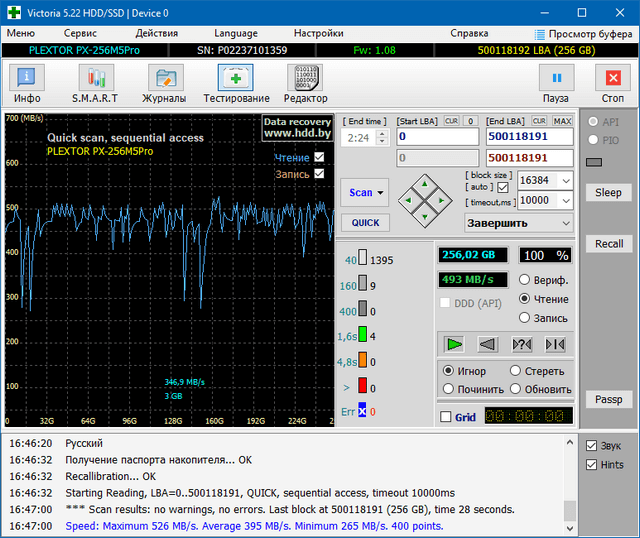This screenshot has height=538, width=640.
Task: Select the Вериф. radio button
Action: click(525, 280)
